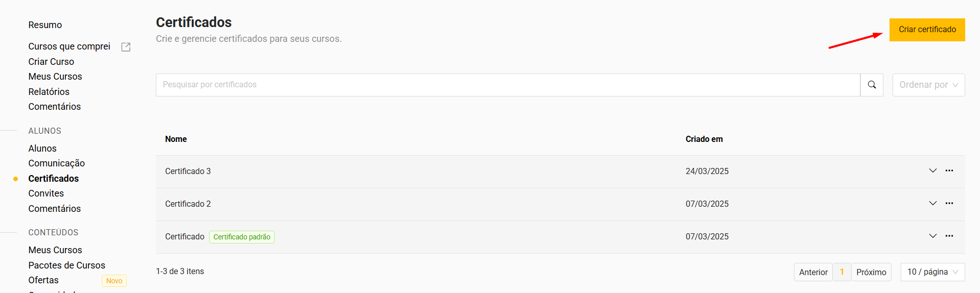This screenshot has height=293, width=980.
Task: Open Pacotes de Cursos menu item
Action: tap(67, 265)
